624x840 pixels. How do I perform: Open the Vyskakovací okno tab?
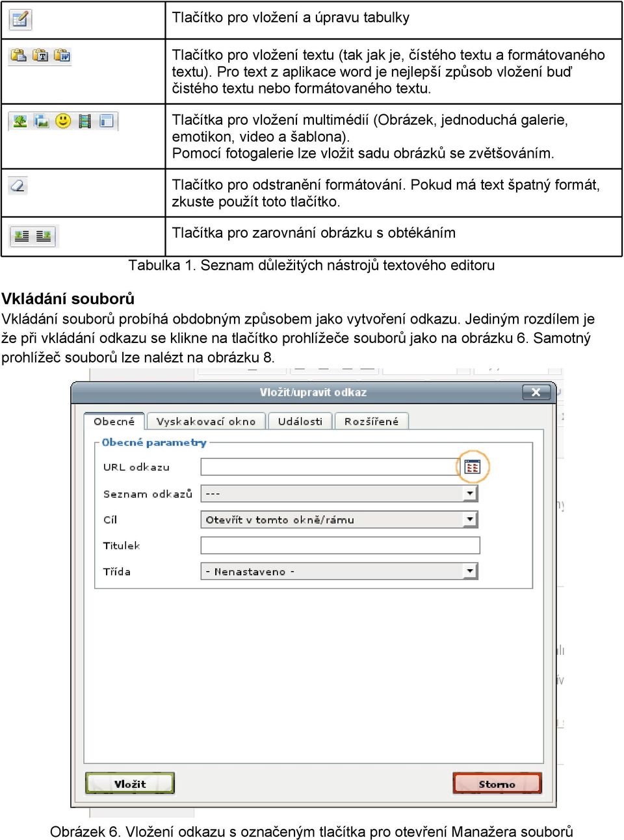(x=206, y=421)
